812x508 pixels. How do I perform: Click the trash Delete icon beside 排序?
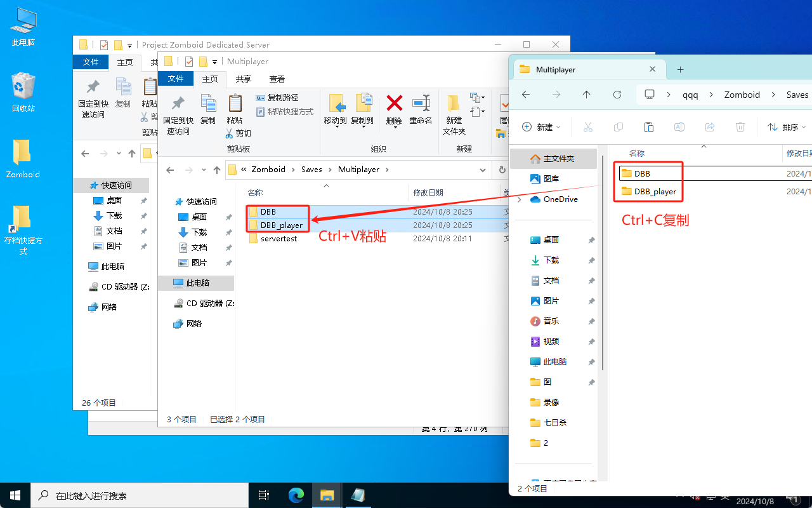pos(740,127)
